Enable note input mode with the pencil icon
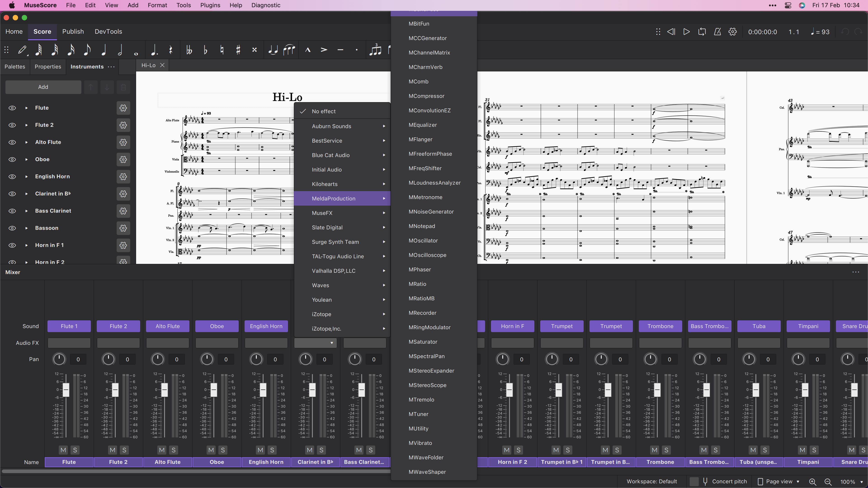Screen dimensions: 868x488 point(22,50)
